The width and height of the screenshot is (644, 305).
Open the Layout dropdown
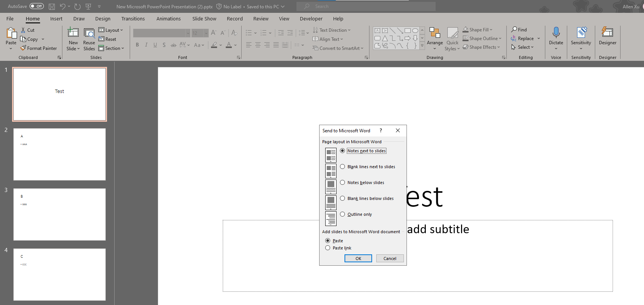[x=111, y=30]
